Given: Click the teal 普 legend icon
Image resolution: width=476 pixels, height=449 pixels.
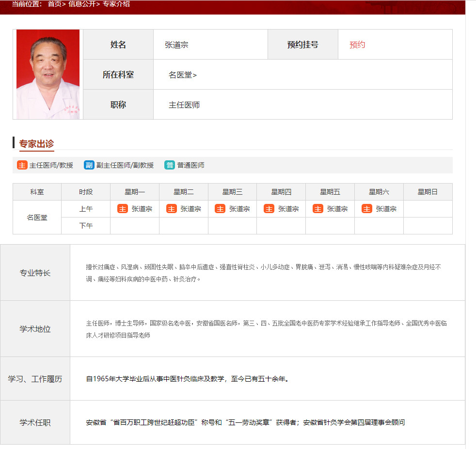Looking at the screenshot, I should [170, 165].
